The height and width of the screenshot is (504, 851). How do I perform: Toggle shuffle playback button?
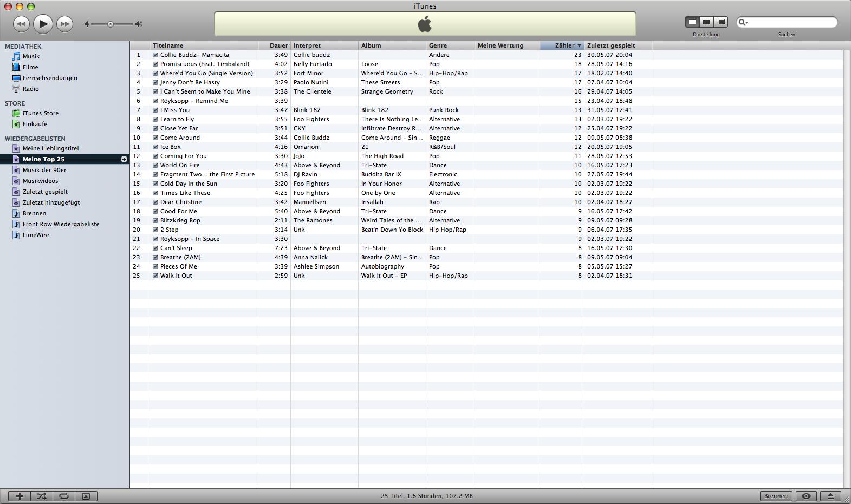pos(42,496)
